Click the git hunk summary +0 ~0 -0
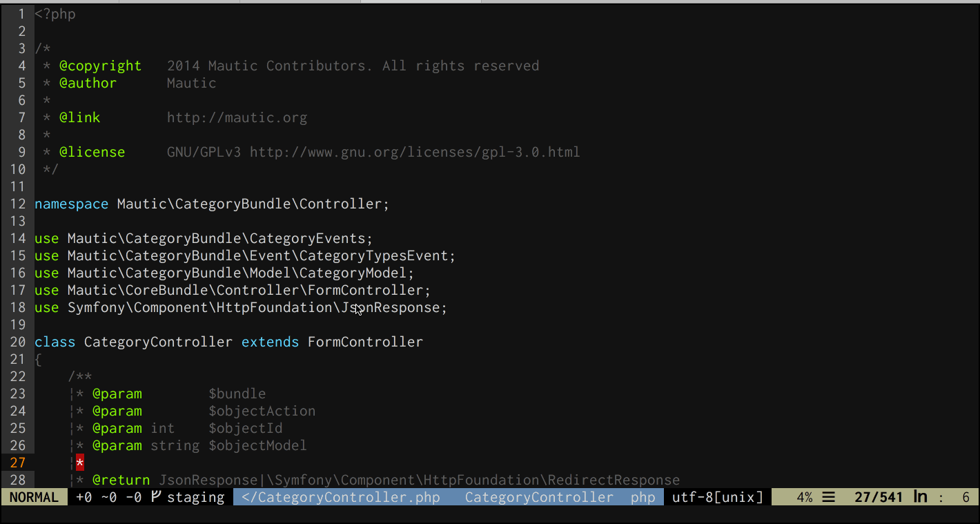 click(x=108, y=497)
